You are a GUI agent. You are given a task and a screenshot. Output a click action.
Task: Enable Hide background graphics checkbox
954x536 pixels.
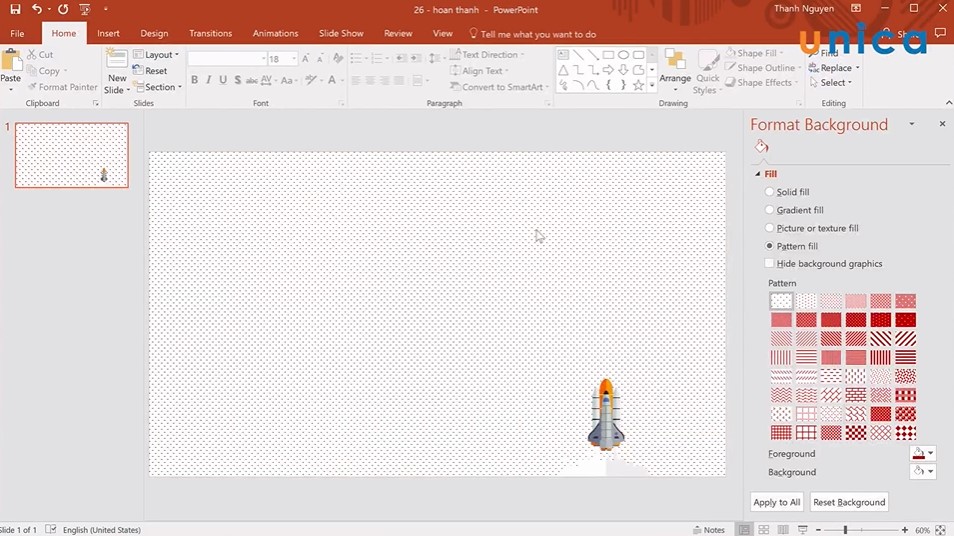pos(769,264)
